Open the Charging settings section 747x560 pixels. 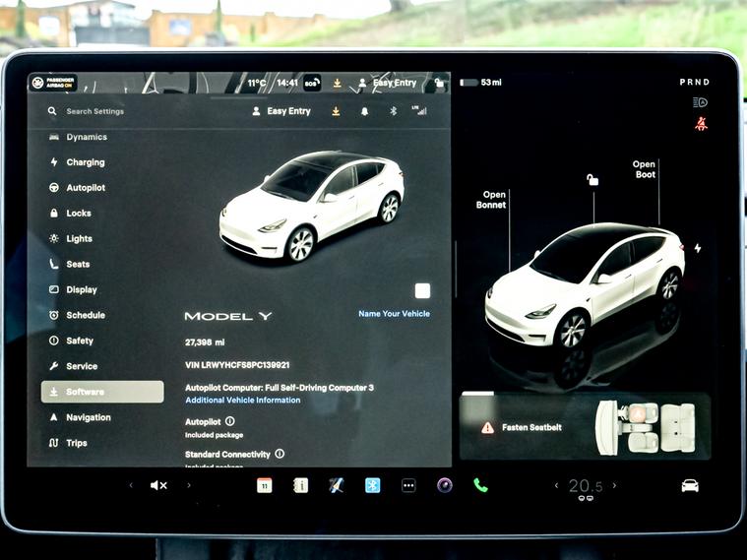pyautogui.click(x=85, y=162)
